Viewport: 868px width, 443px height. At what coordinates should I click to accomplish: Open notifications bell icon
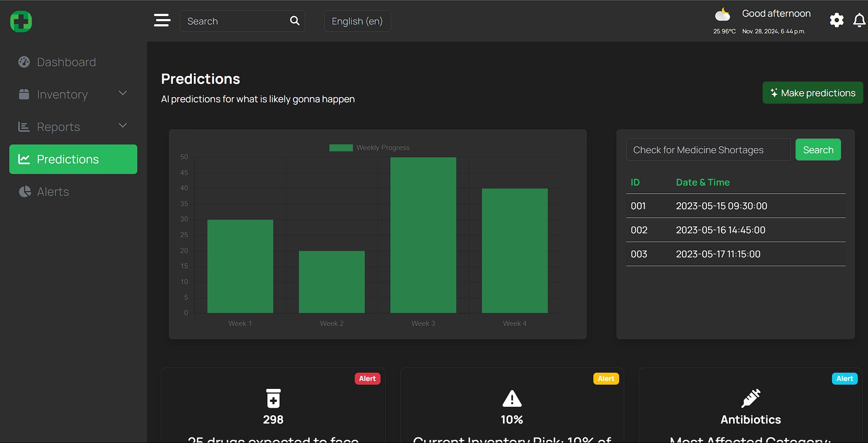[859, 20]
